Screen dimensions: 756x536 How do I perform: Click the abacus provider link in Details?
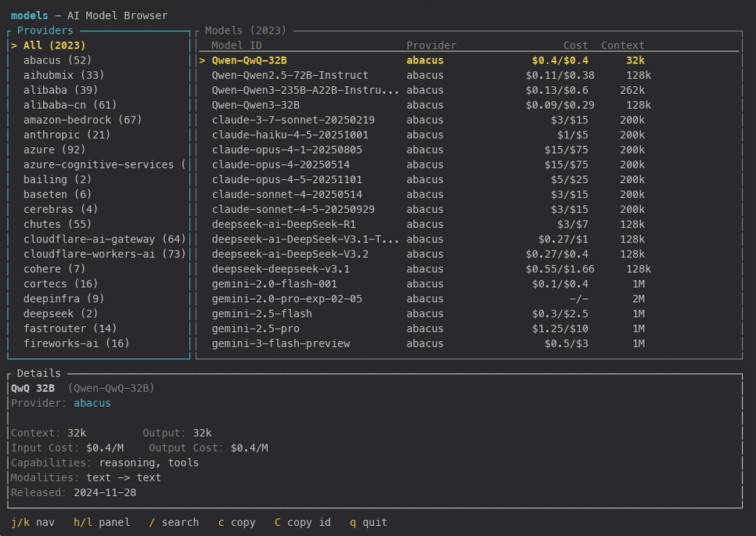(x=92, y=403)
